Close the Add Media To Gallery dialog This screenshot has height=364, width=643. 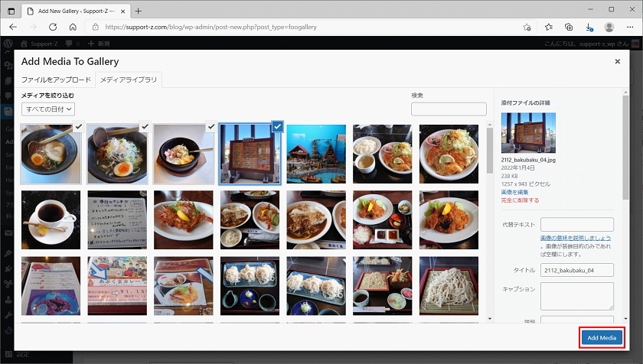(617, 61)
